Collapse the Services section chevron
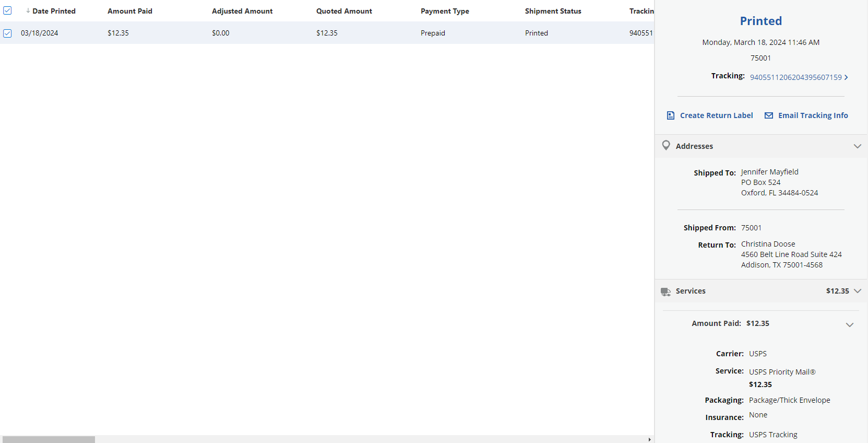Screen dimensions: 868x443 [x=857, y=291]
